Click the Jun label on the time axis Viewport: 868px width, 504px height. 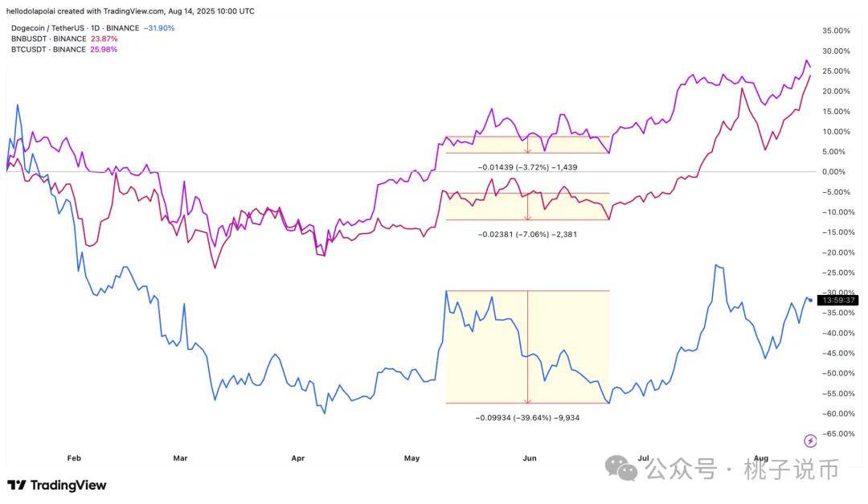530,458
